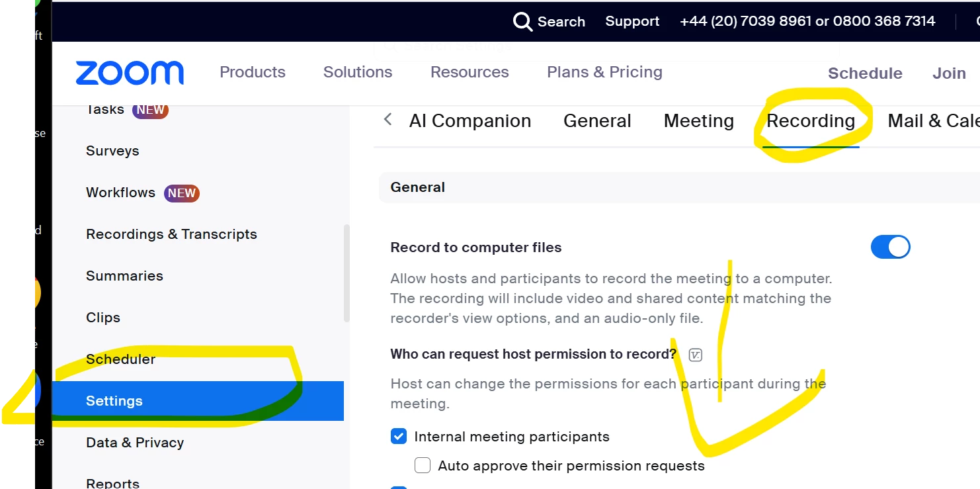Click the Search link in top bar
Viewport: 980px width, 489px height.
[561, 21]
